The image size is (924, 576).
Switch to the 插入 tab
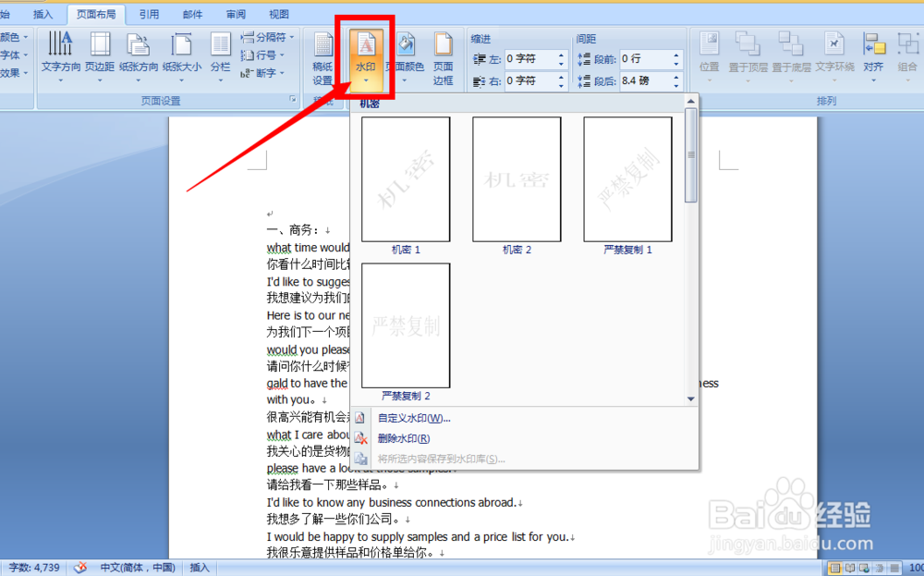pos(43,14)
